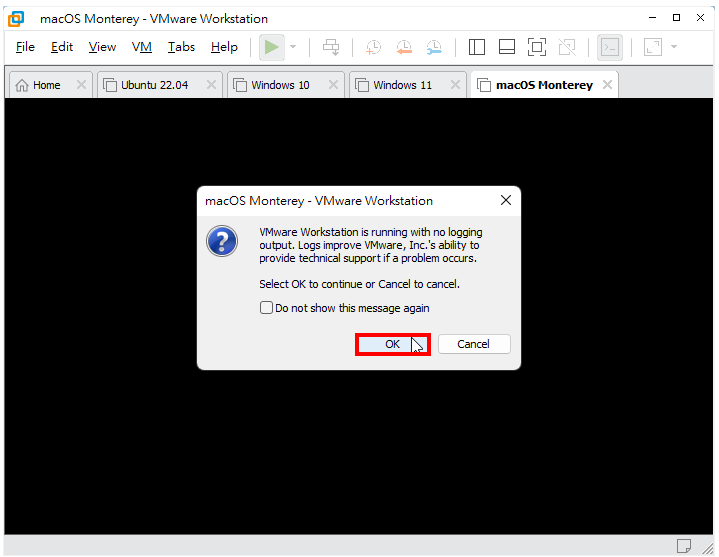
Task: Open the File menu
Action: [25, 47]
